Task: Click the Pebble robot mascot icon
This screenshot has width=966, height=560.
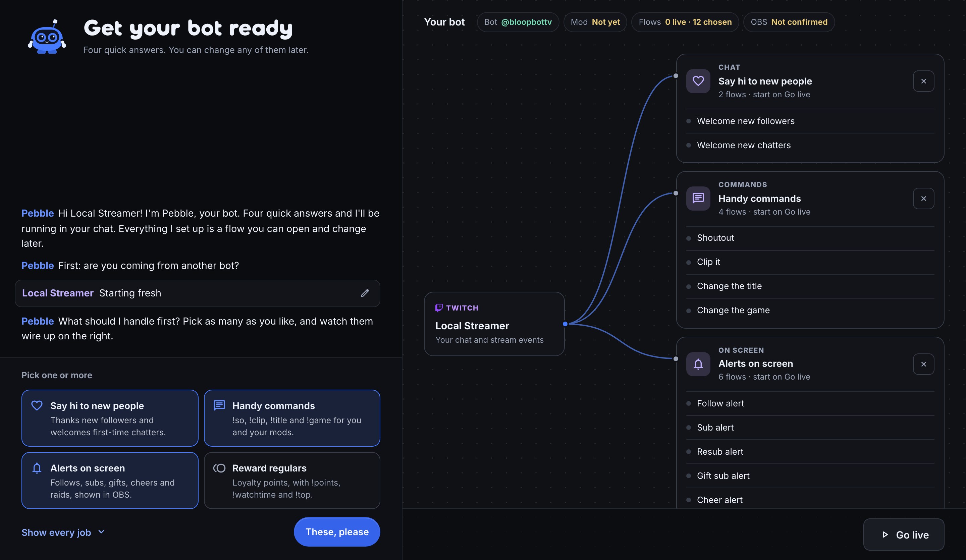Action: click(x=47, y=37)
